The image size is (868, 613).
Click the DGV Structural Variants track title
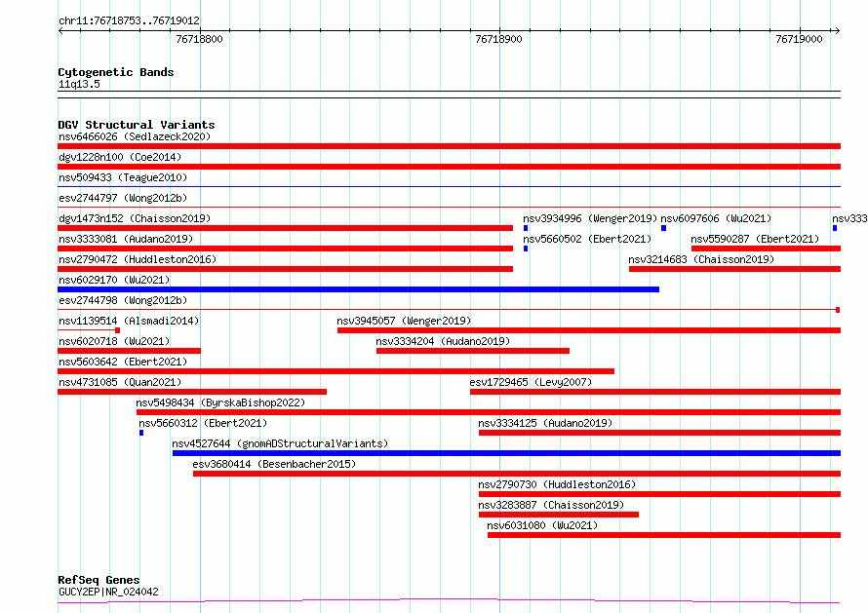(x=137, y=125)
